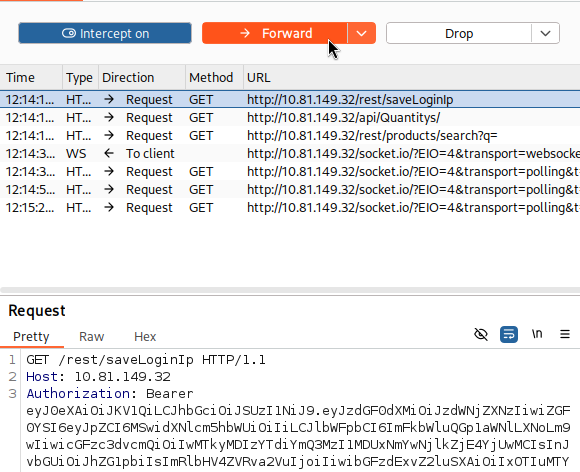
Task: Sort by the URL column header
Action: 412,78
